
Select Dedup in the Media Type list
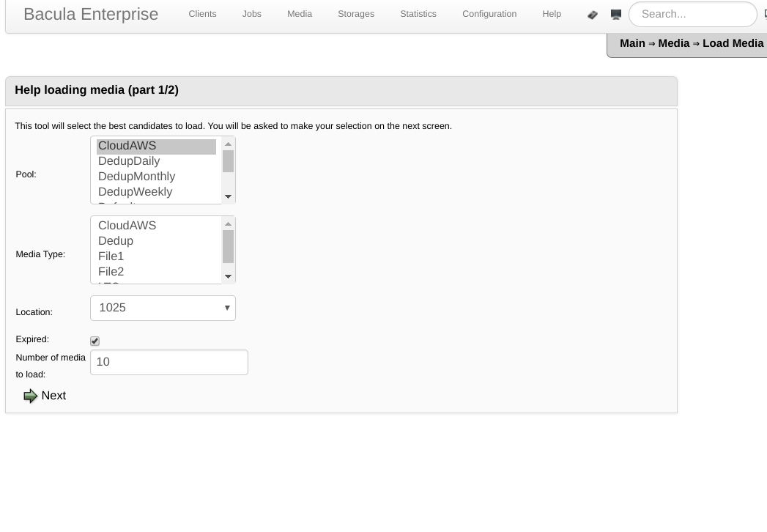pyautogui.click(x=157, y=241)
